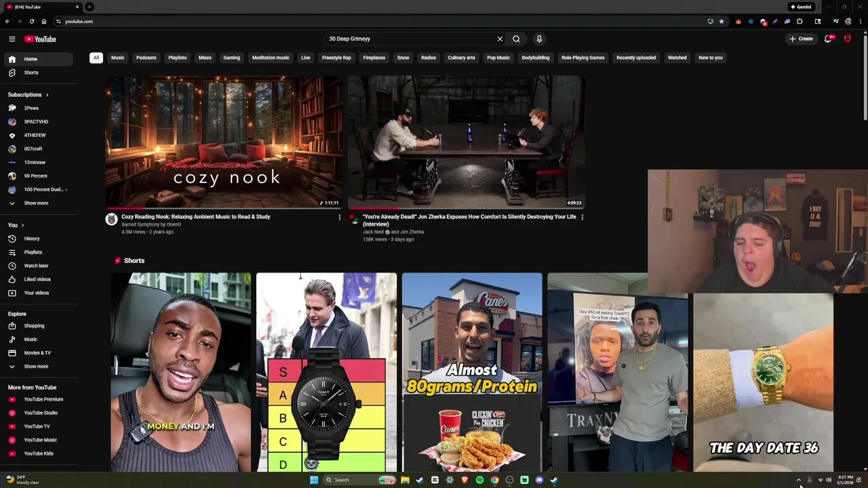868x488 pixels.
Task: Open YouTube Premium link
Action: click(x=38, y=399)
